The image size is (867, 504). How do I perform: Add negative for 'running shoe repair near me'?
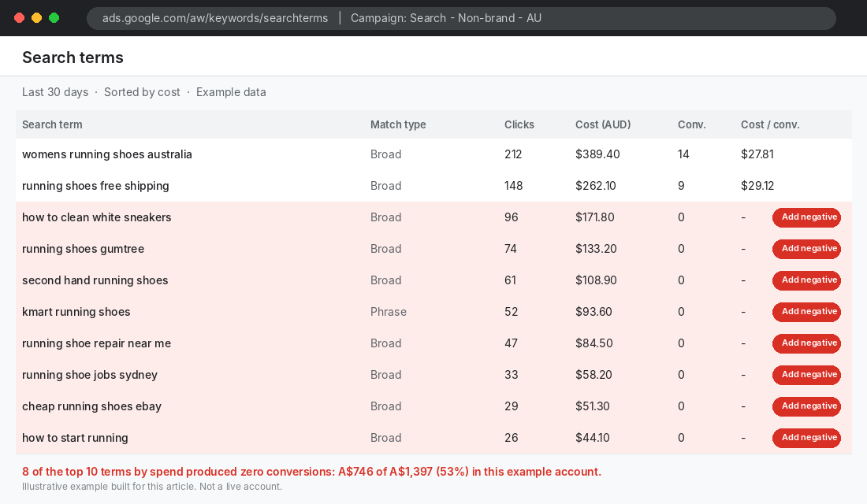(x=806, y=343)
